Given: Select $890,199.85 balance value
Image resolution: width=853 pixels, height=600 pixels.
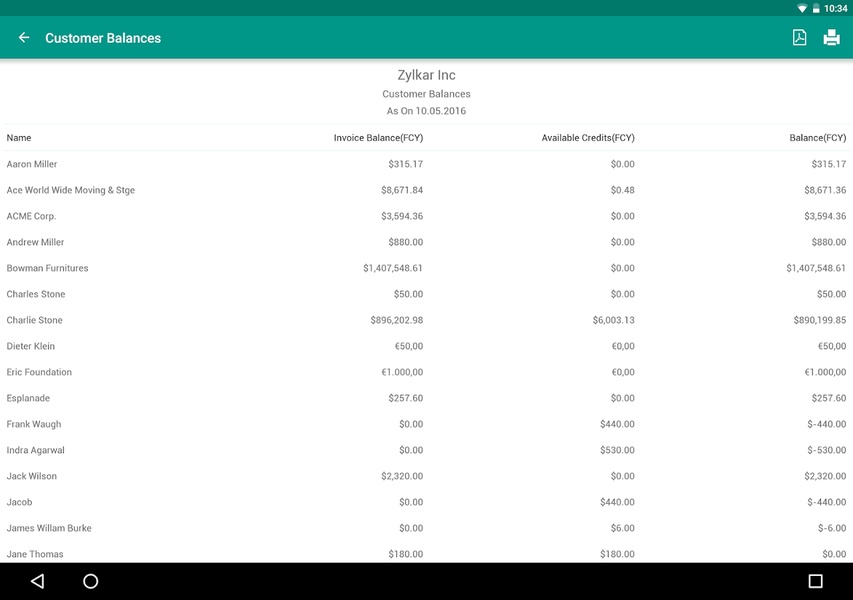Looking at the screenshot, I should coord(820,320).
